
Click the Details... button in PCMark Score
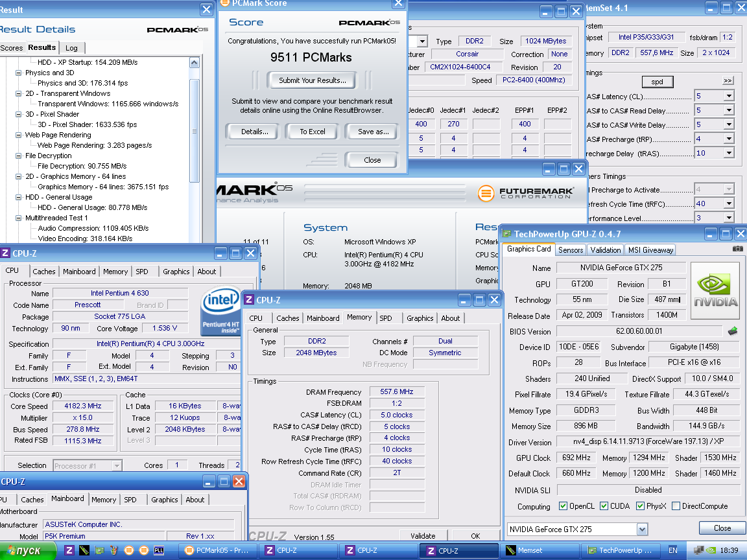pos(254,132)
